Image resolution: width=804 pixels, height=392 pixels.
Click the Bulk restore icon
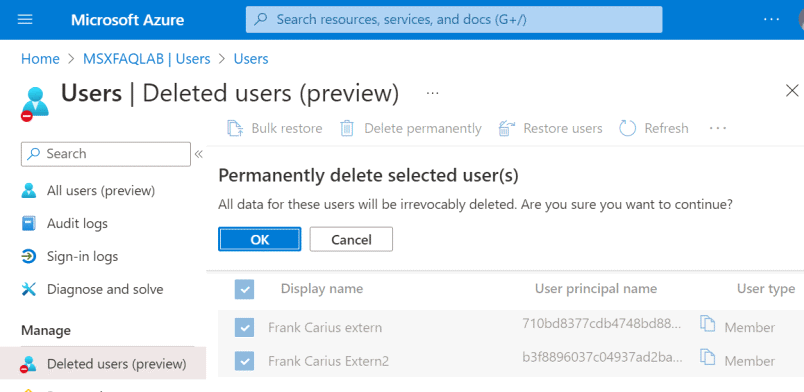point(235,128)
